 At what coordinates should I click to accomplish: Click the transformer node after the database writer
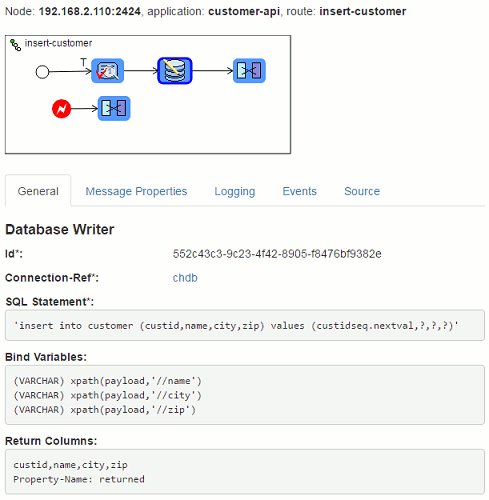point(249,71)
